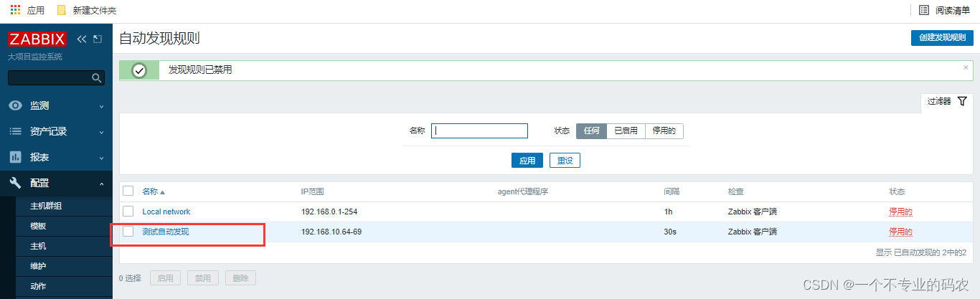980x299 pixels.
Task: Click the 大项目监控系统 subtitle text
Action: pos(35,57)
